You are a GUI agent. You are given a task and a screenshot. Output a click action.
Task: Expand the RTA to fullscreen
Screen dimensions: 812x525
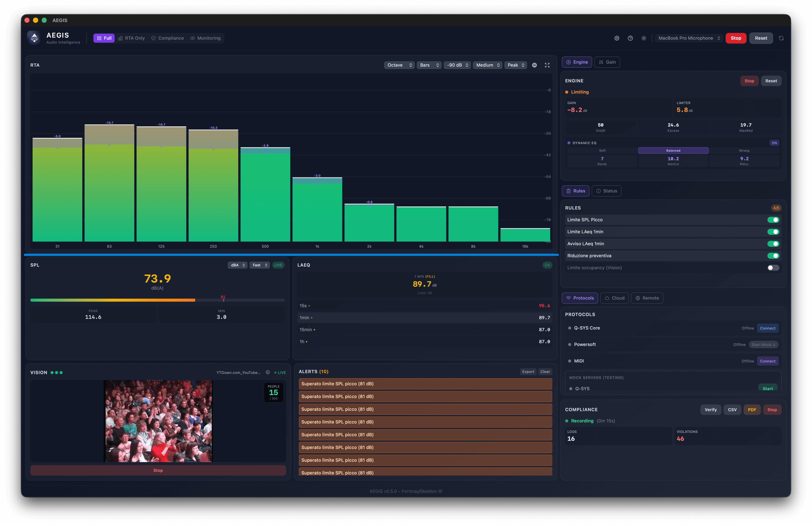pyautogui.click(x=547, y=65)
